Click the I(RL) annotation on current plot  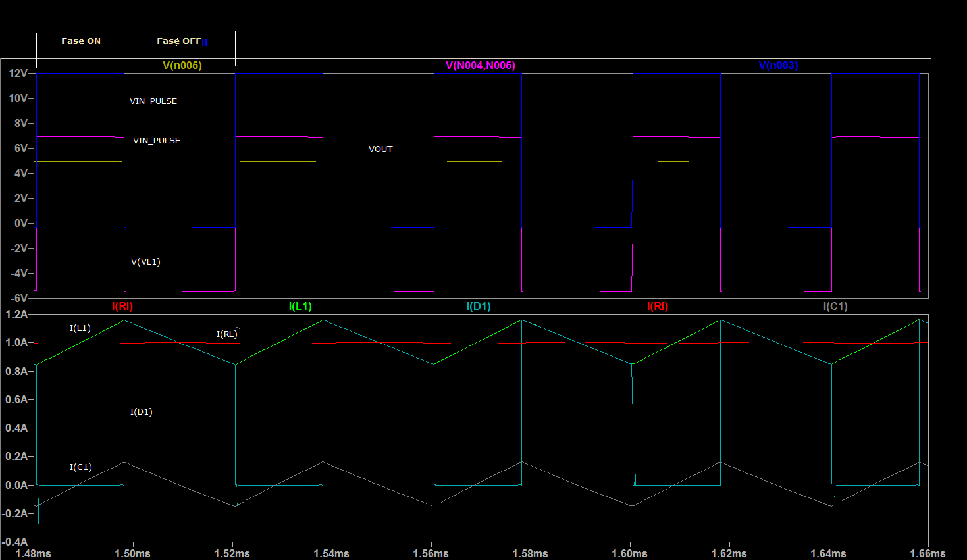(x=226, y=334)
